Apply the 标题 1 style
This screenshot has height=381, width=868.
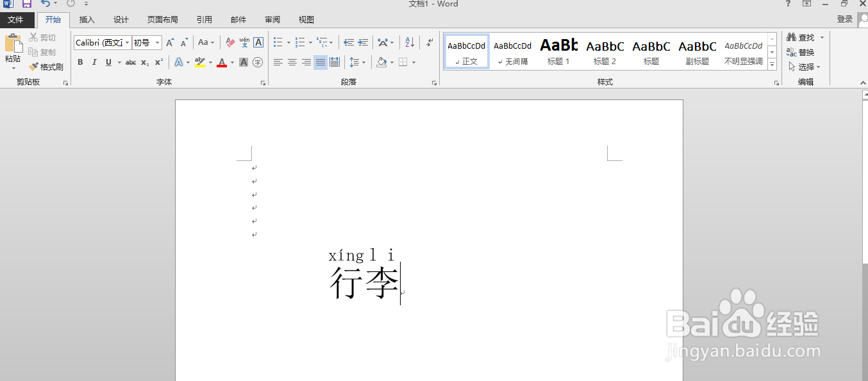[x=558, y=51]
